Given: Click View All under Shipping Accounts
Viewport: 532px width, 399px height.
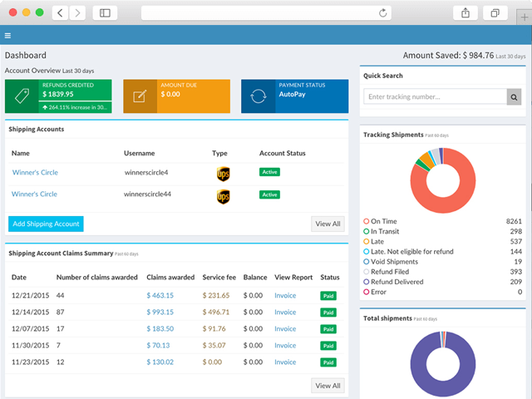Looking at the screenshot, I should pos(328,224).
